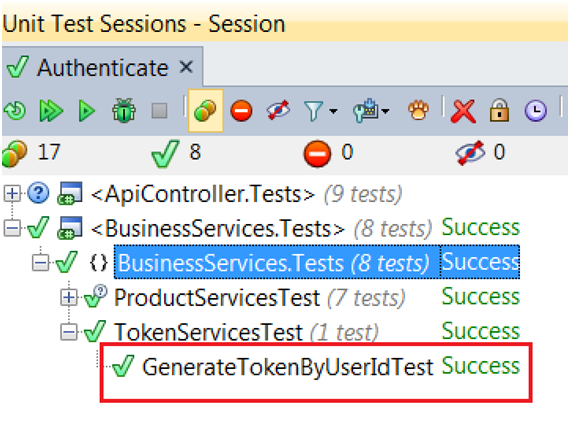Image resolution: width=570 pixels, height=430 pixels.
Task: Click the paw print coverage icon
Action: click(x=418, y=110)
